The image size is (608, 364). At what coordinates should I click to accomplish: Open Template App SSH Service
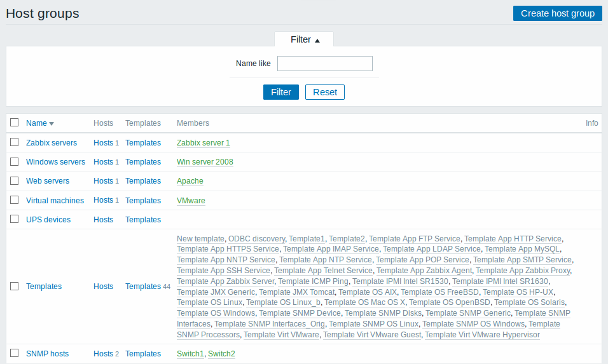223,271
